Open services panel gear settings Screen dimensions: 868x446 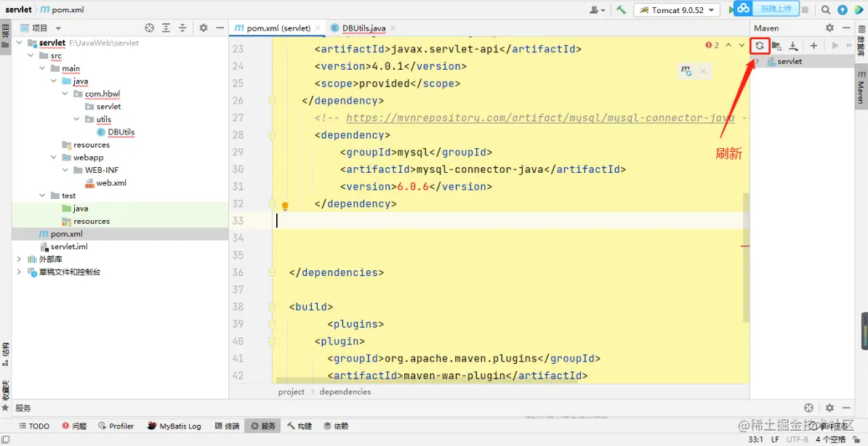[x=829, y=408]
